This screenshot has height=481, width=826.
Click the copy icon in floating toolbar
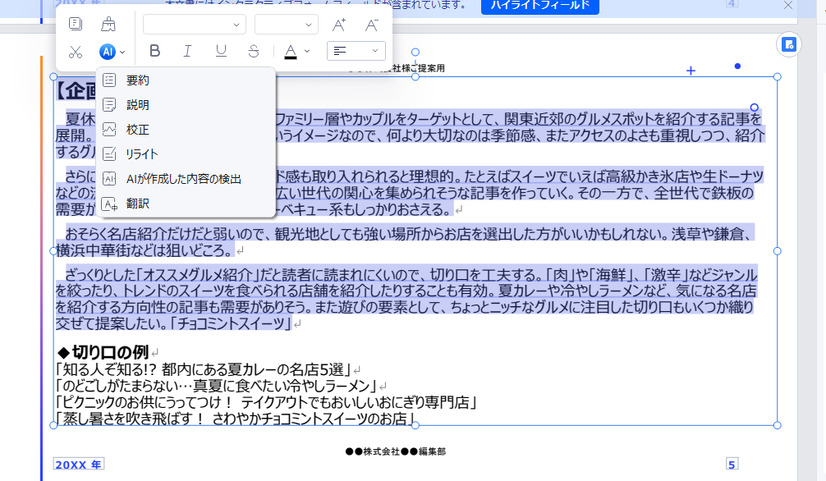(76, 24)
